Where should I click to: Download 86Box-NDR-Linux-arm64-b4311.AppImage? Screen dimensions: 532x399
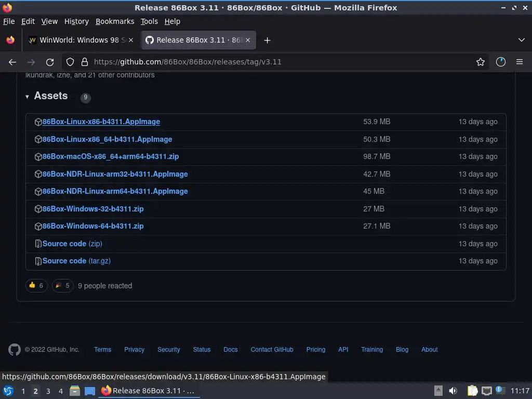tap(115, 191)
